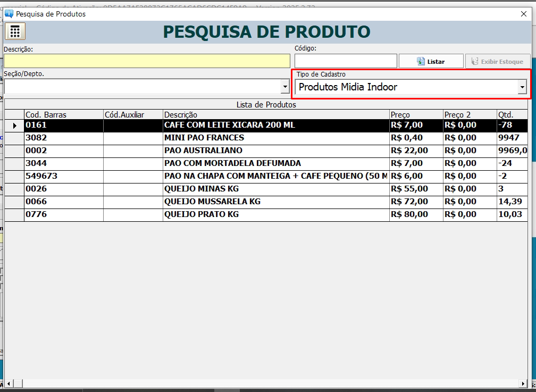The image size is (536, 392).
Task: Click the numeric keypad icon on the toolbar
Action: [15, 31]
